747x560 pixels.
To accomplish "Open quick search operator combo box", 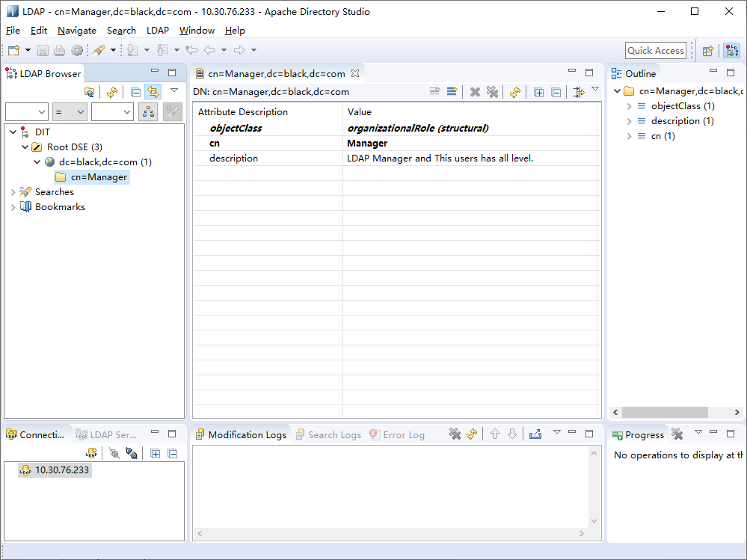I will [70, 112].
